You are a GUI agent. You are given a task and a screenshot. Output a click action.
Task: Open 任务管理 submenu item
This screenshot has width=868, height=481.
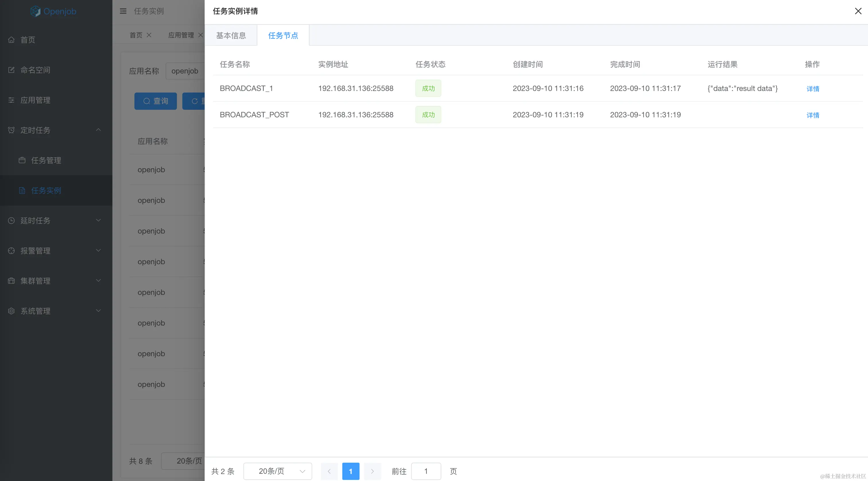pos(46,161)
